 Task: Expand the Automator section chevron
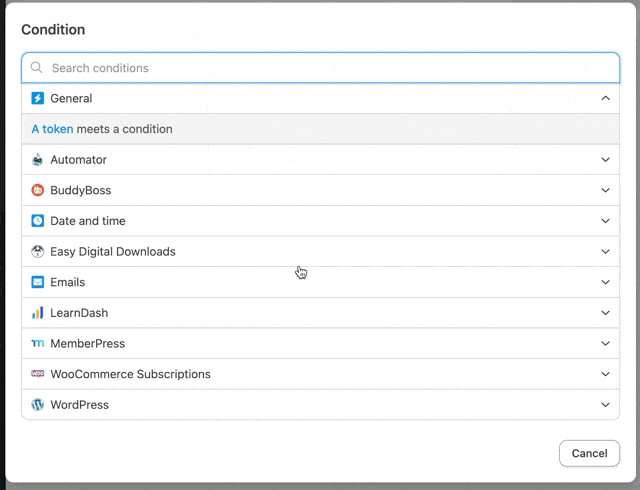[x=605, y=160]
